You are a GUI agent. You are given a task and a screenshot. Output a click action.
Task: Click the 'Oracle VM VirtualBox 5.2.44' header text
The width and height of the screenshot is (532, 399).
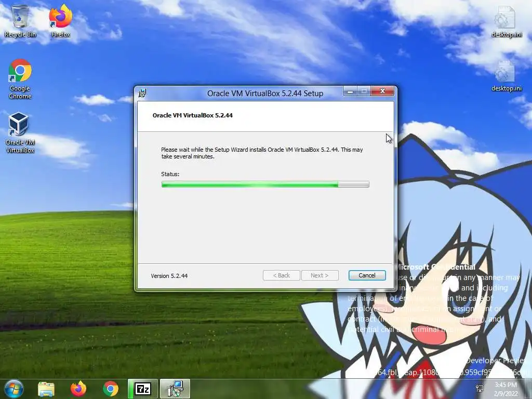coord(192,115)
